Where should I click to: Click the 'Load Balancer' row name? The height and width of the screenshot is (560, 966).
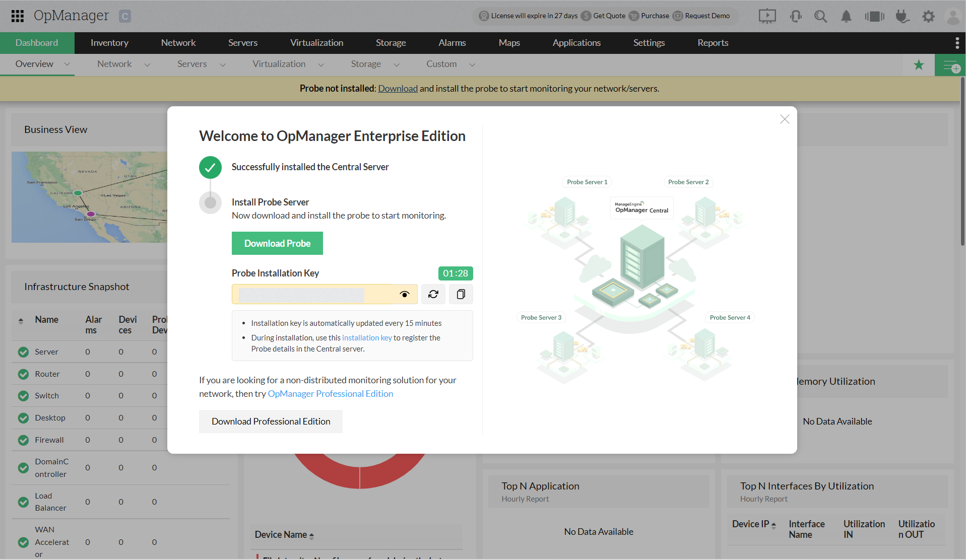pyautogui.click(x=50, y=502)
